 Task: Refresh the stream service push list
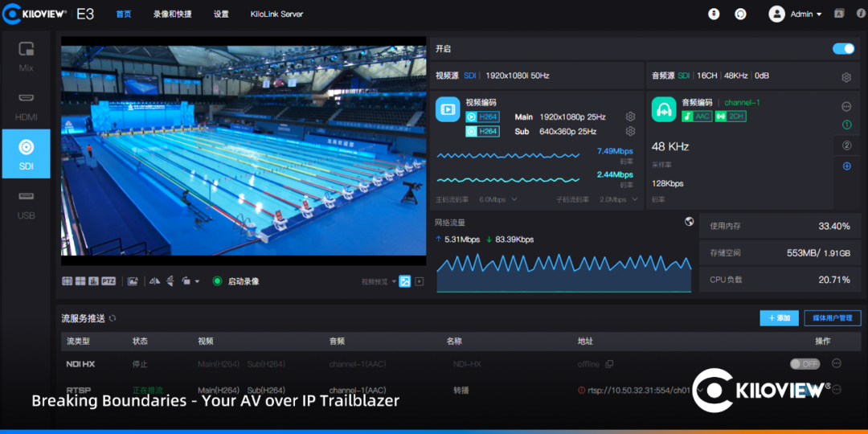pyautogui.click(x=113, y=318)
